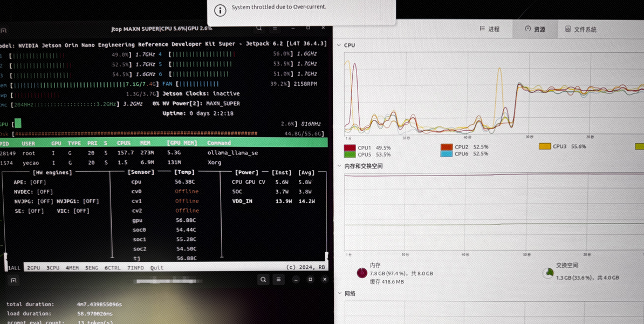Click the VDD_IN power row
Viewport: 644px width, 324px height.
(x=273, y=201)
